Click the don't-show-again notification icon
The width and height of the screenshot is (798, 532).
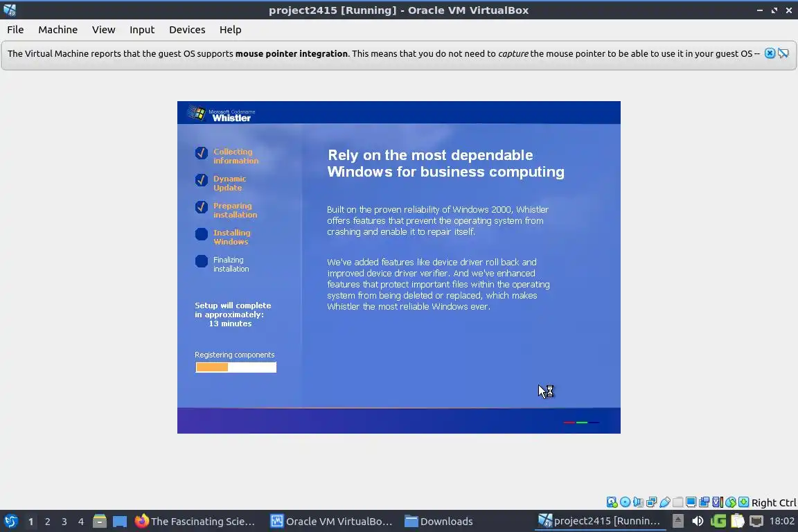point(783,53)
